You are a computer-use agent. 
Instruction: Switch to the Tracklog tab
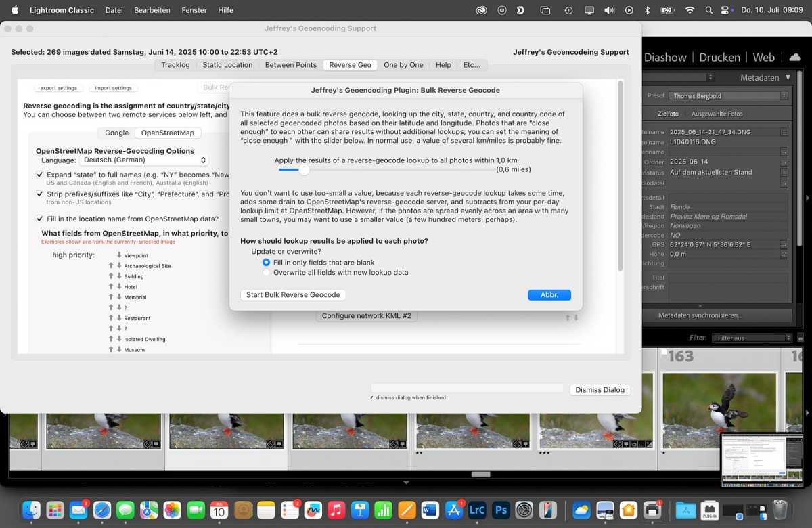175,65
